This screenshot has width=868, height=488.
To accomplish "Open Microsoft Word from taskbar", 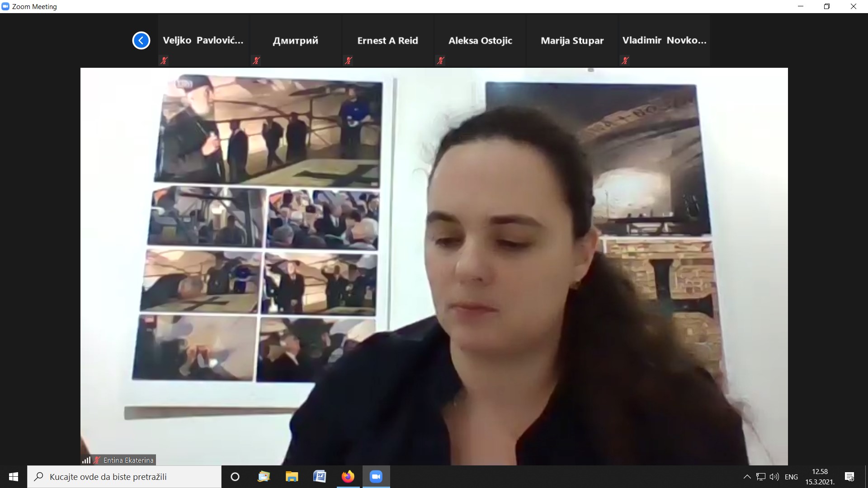I will (x=320, y=477).
